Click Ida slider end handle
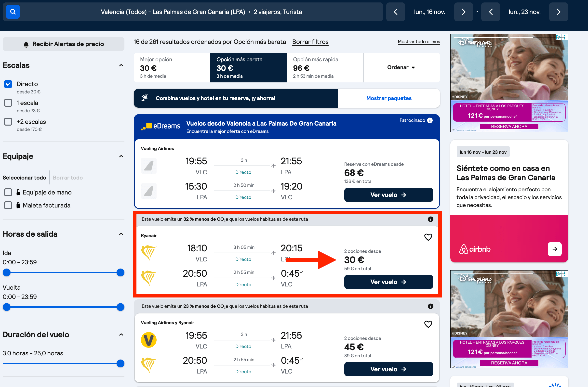The image size is (588, 387). tap(120, 272)
